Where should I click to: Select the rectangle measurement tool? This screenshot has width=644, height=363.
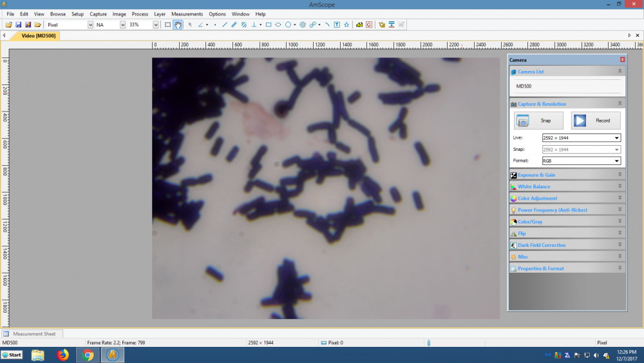click(269, 25)
